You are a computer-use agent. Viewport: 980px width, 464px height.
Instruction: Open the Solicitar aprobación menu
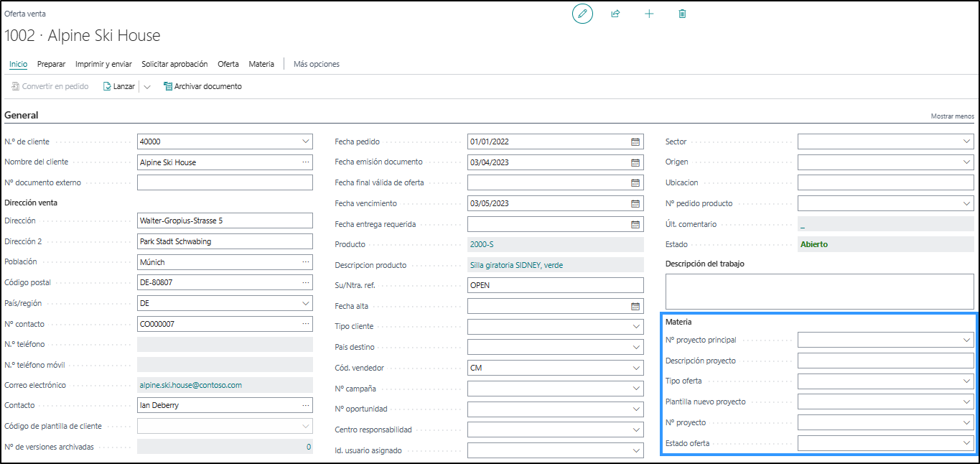click(174, 64)
